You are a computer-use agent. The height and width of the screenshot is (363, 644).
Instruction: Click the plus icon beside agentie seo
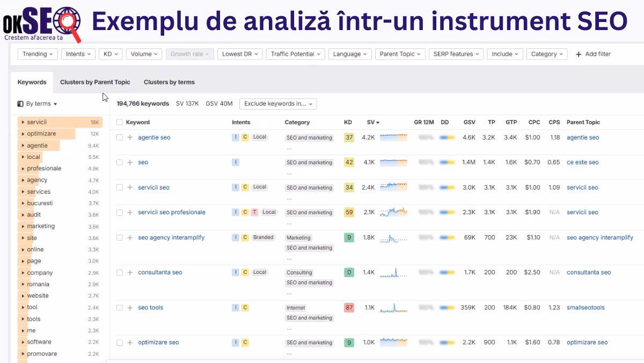click(x=130, y=137)
